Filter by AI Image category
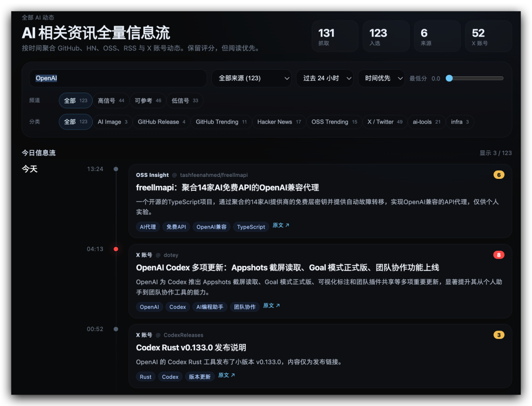532x406 pixels. click(113, 122)
